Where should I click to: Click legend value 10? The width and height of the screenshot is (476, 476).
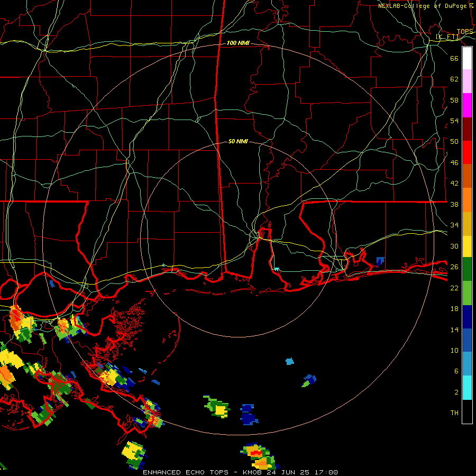[454, 350]
